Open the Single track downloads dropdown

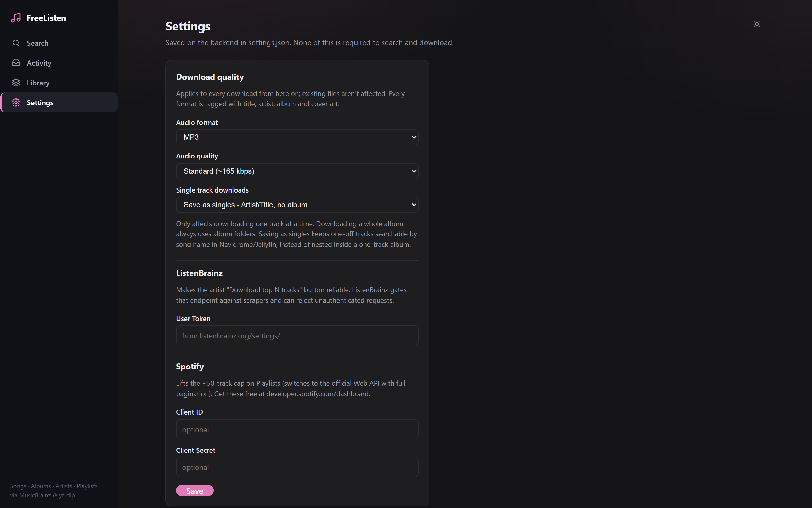pos(297,205)
